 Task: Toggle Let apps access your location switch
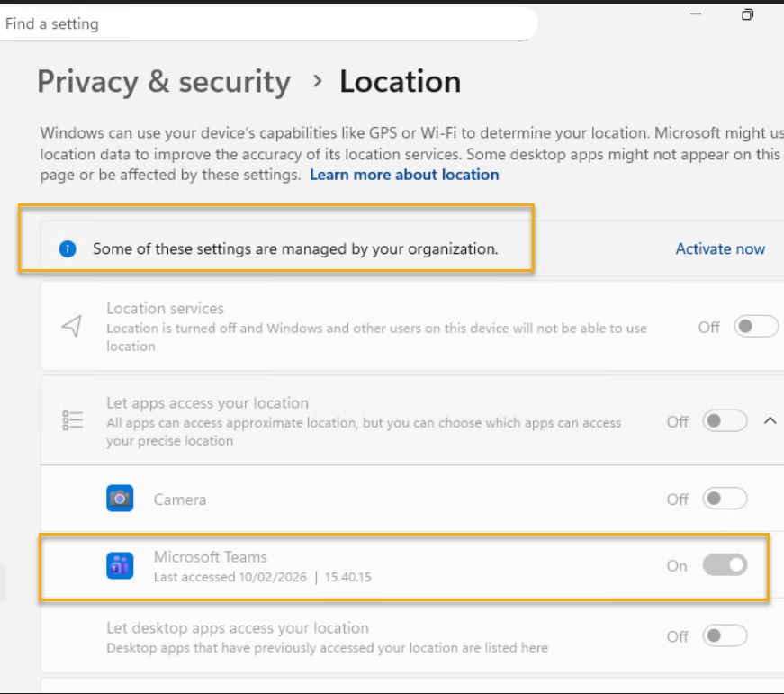click(x=725, y=421)
